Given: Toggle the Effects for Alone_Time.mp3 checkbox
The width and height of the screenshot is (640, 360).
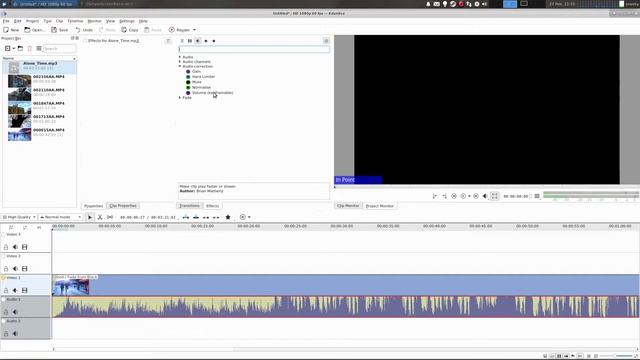Looking at the screenshot, I should (85, 41).
